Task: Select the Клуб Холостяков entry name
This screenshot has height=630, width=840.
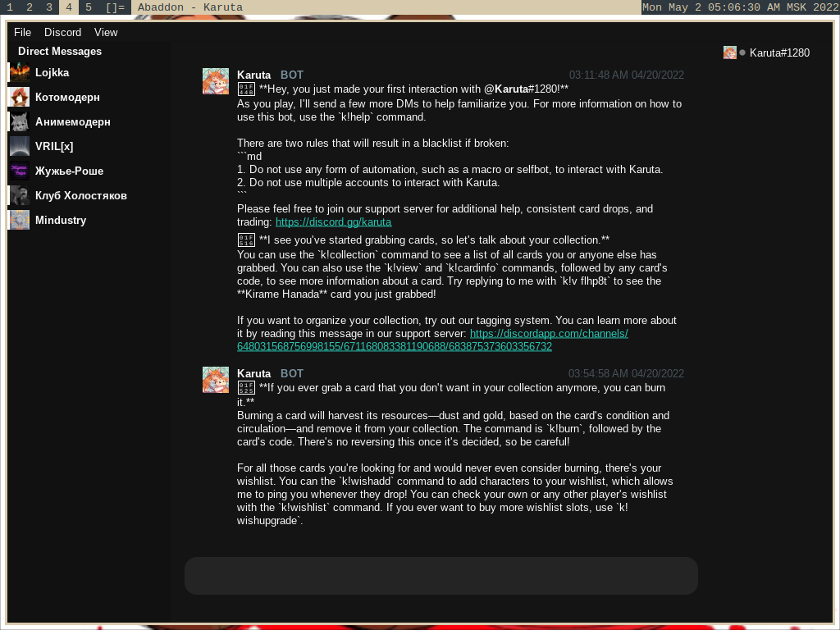Action: 81,195
